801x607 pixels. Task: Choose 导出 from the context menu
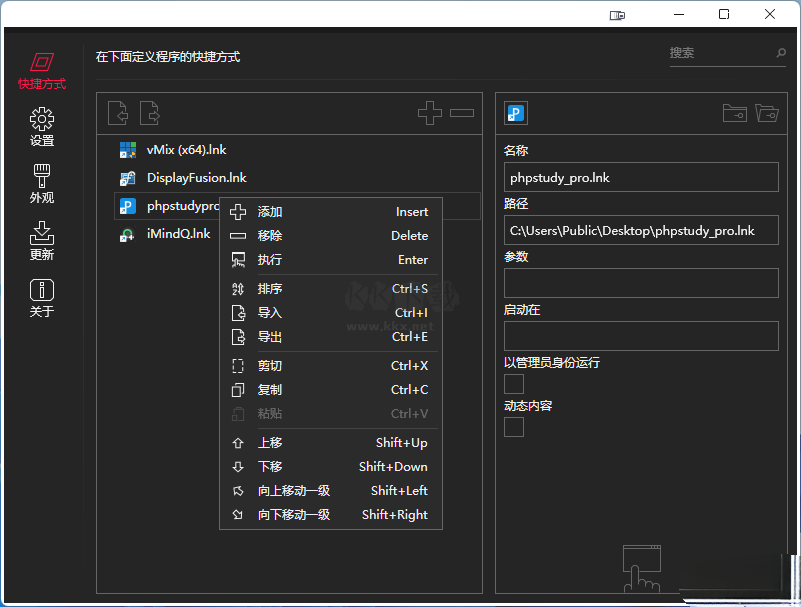coord(331,337)
